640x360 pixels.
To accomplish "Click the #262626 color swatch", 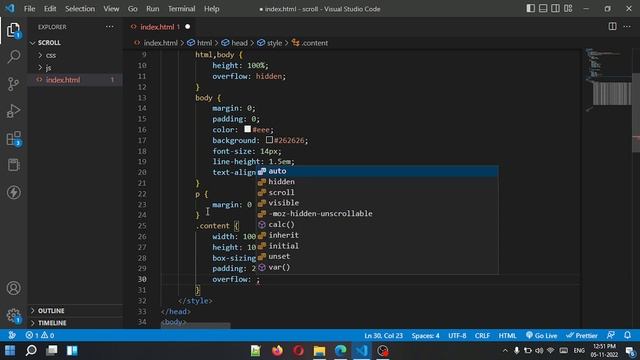I will pos(269,140).
